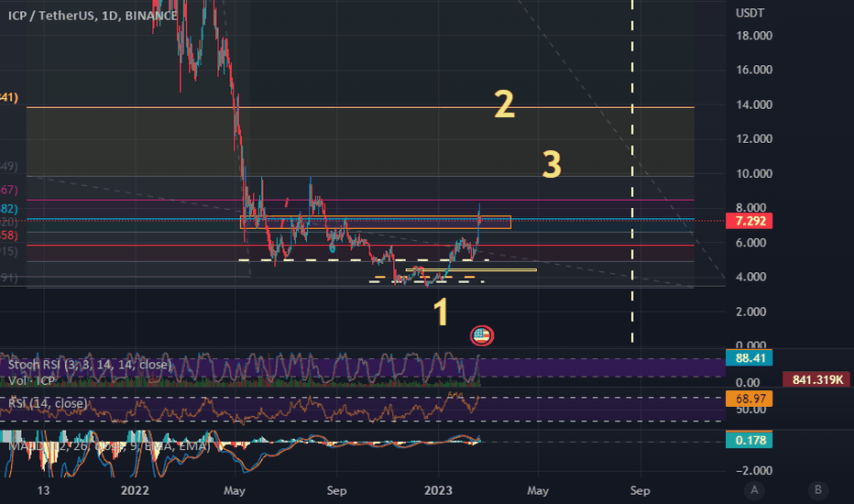
Task: Click the orange 68.97 RSI value label
Action: (750, 399)
